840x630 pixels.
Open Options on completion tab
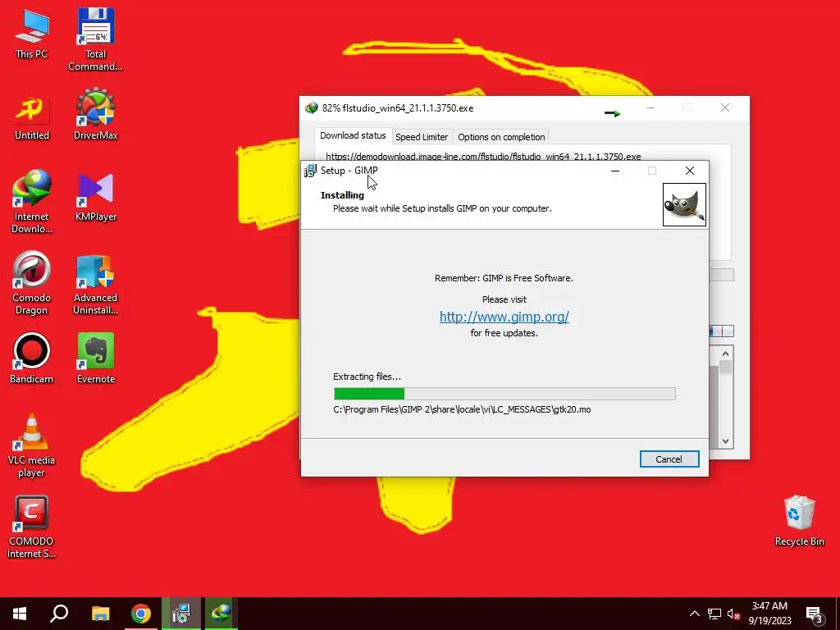click(501, 137)
